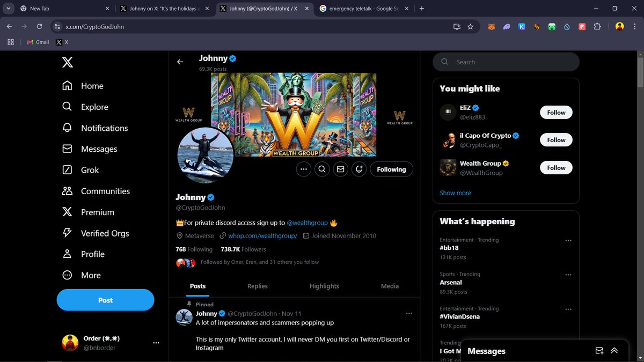Screen dimensions: 644x362
Task: Click the address bar URL
Action: (x=94, y=26)
